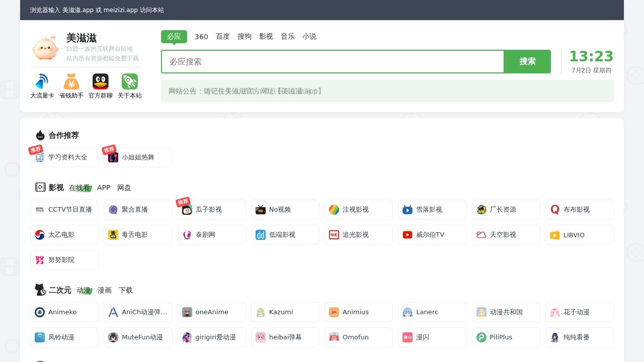Open 聚合直播 site card
644x362 pixels.
(x=138, y=210)
